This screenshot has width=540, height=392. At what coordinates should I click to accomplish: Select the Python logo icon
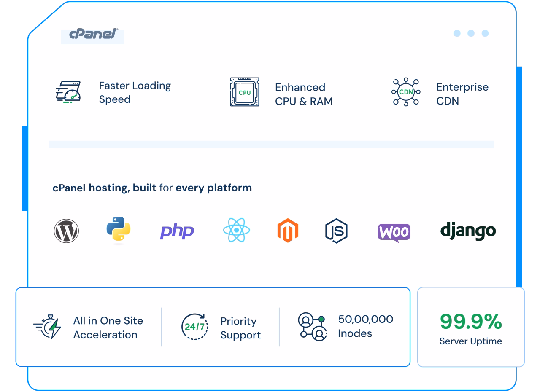118,230
